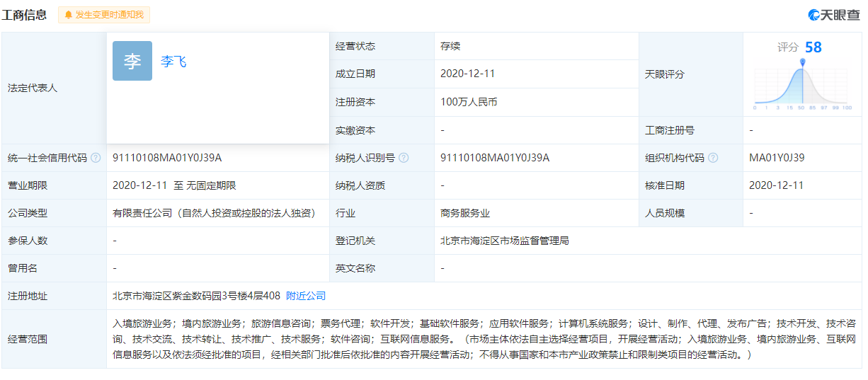Click the 100万人民币 registered capital value

(469, 102)
